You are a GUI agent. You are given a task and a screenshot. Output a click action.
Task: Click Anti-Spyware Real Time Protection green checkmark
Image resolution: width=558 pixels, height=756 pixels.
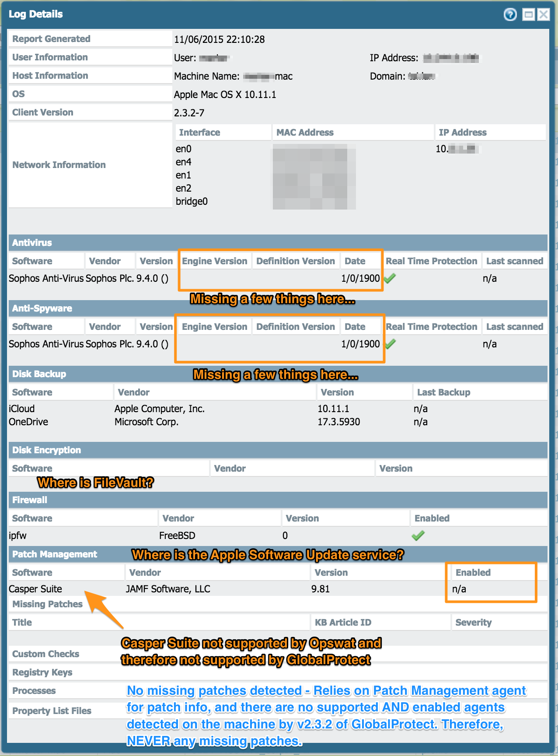pyautogui.click(x=390, y=343)
